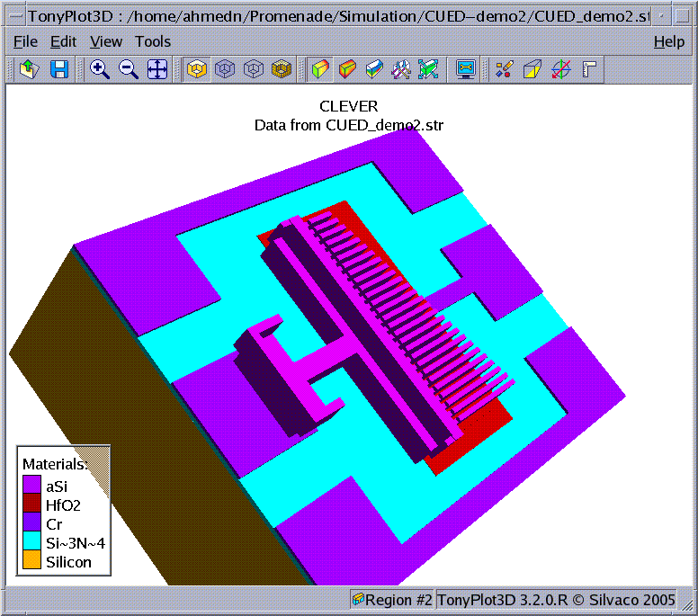Select orange contour display cube icon
698x616 pixels.
click(x=347, y=69)
